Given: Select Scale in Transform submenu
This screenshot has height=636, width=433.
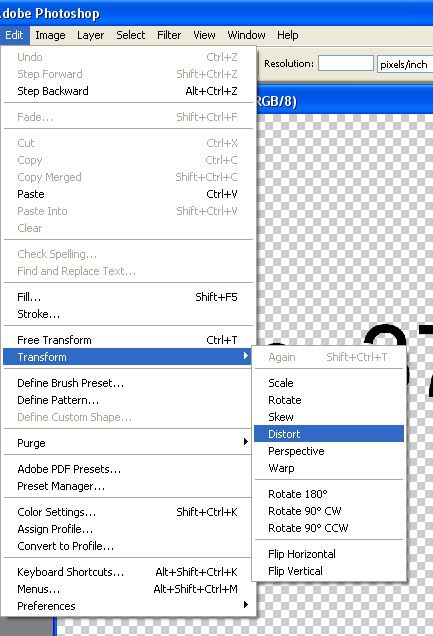Looking at the screenshot, I should pyautogui.click(x=329, y=383).
